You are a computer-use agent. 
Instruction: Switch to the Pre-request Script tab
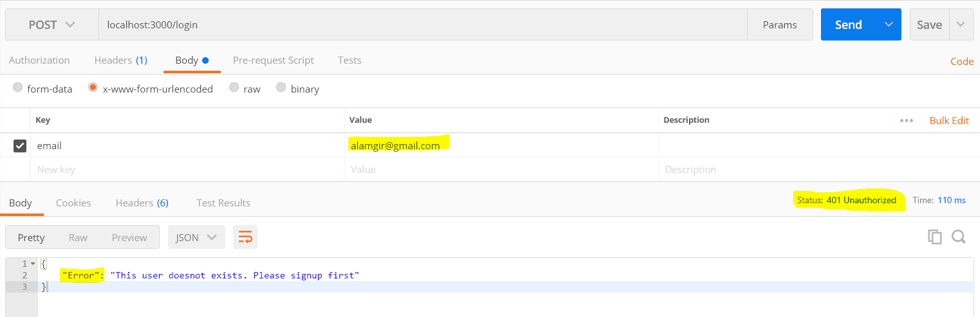click(273, 60)
